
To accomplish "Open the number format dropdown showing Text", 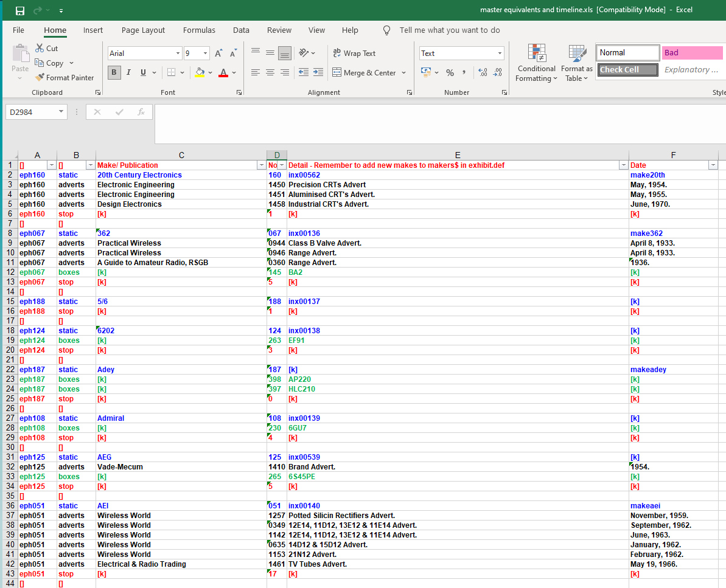I will [500, 53].
